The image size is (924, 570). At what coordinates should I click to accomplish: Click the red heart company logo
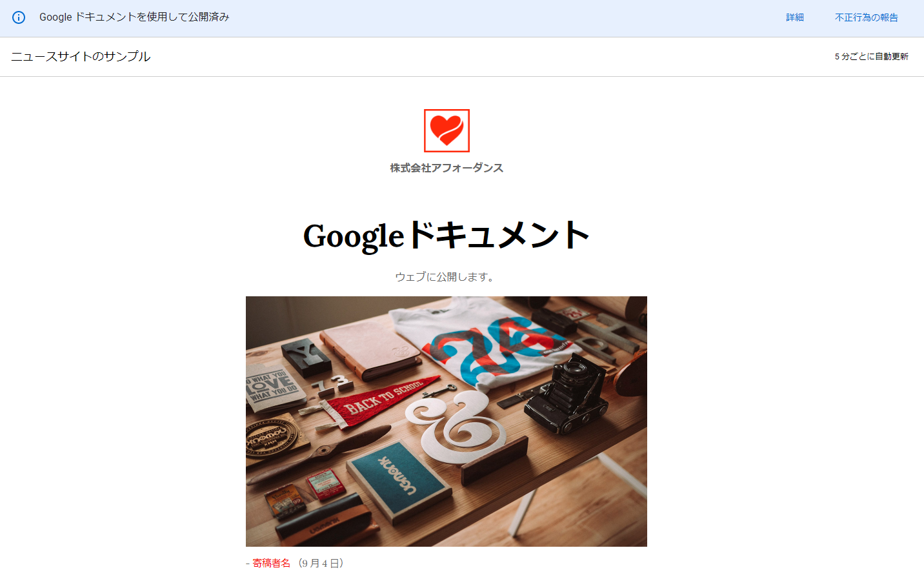[x=447, y=130]
